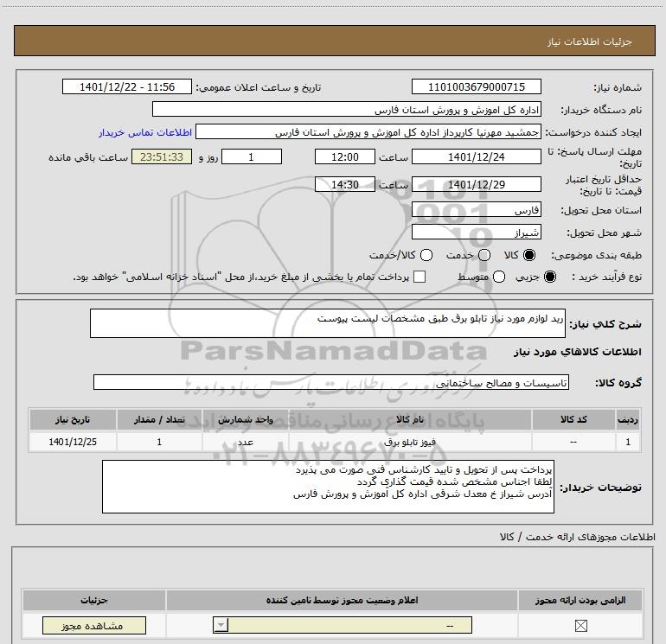Click the اعلام وضعیت مجوز column header
666x644 pixels.
tap(342, 600)
